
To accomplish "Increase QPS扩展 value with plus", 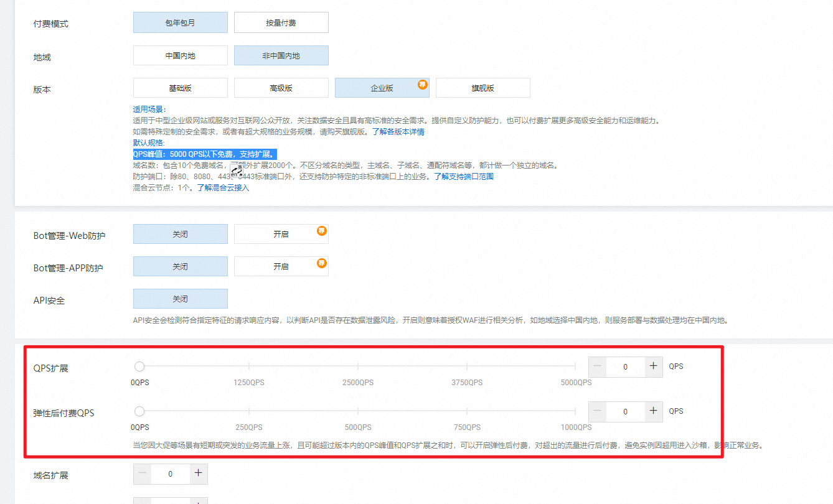I will pos(653,366).
